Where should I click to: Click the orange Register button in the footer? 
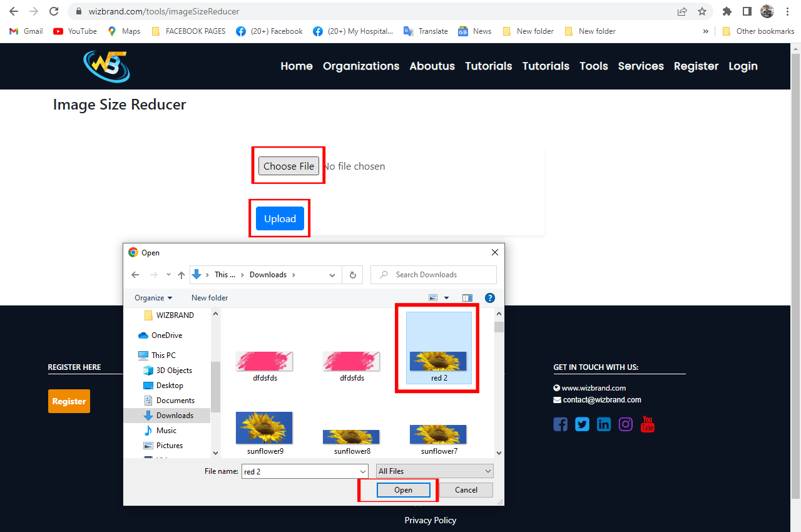[x=69, y=401]
